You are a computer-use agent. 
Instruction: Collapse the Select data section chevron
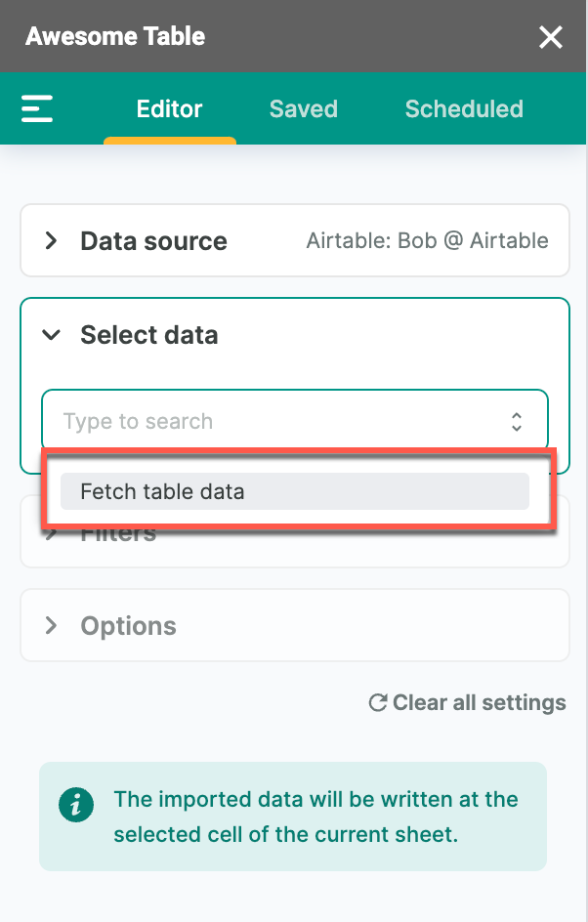tap(51, 335)
